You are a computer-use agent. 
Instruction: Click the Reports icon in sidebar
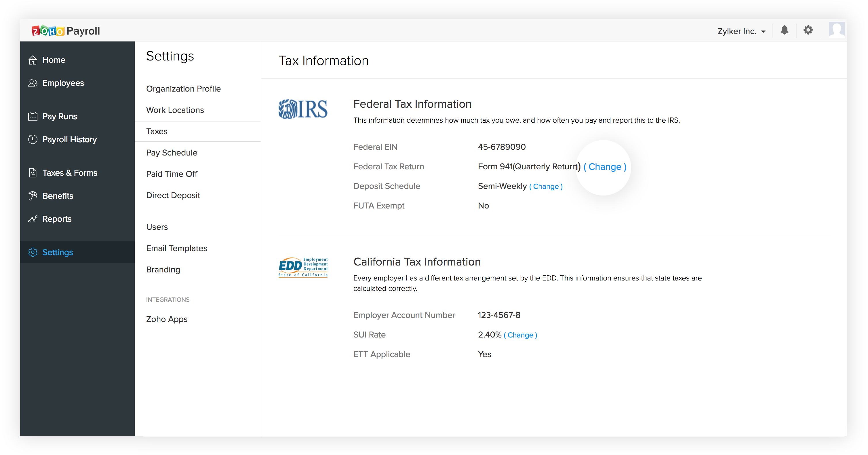pos(33,218)
